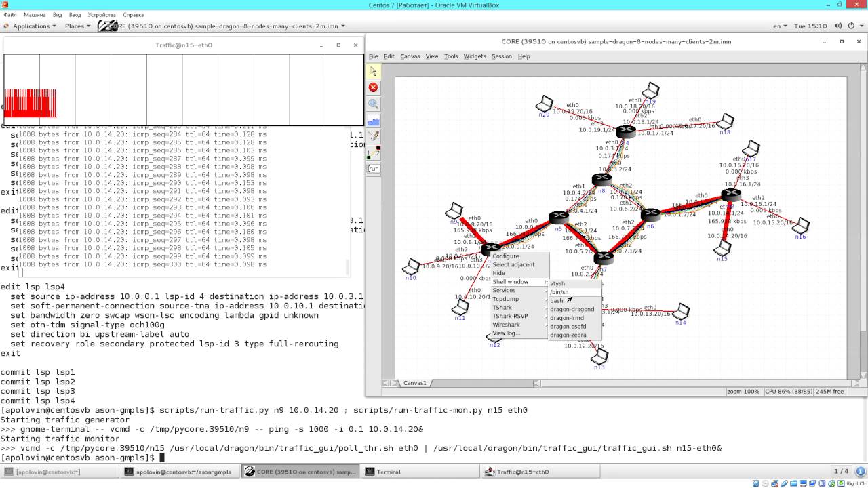The height and width of the screenshot is (488, 868).
Task: Select the marker pencil tool
Action: pos(373,136)
